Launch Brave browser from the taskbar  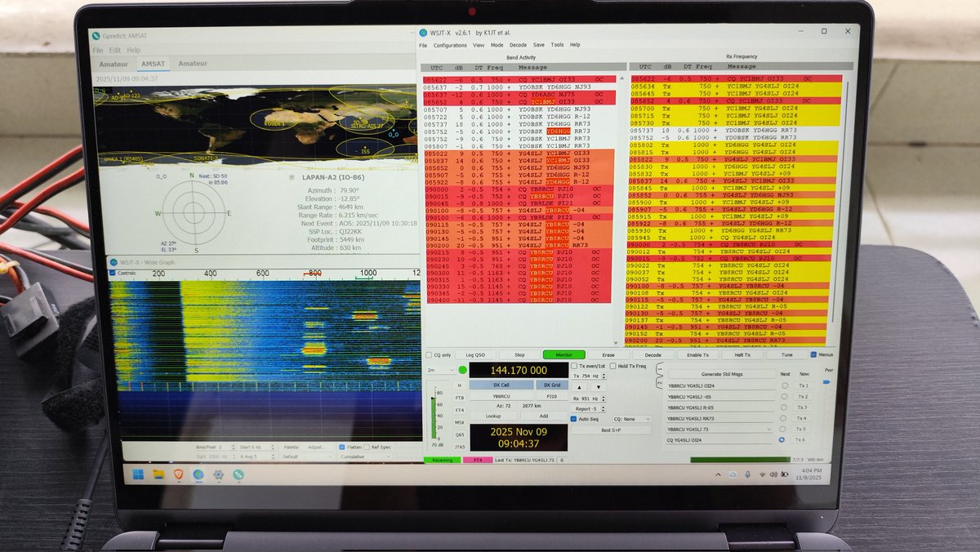click(178, 474)
